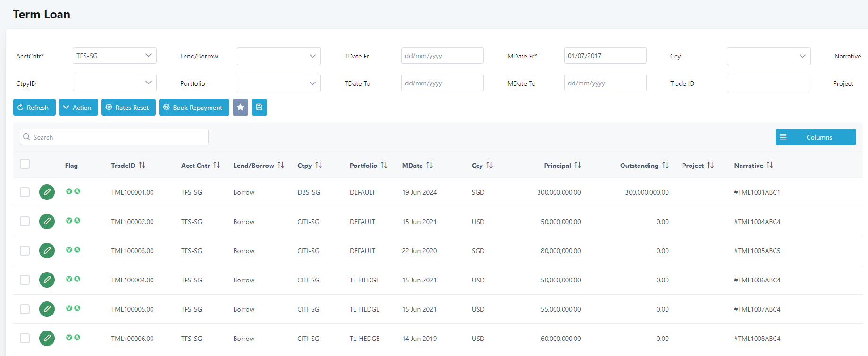Check the box for row TML100002.00
Screen dimensions: 868x356
(25, 222)
